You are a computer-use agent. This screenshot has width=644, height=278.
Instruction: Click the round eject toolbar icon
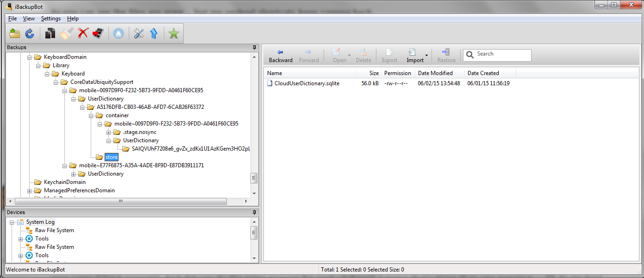(119, 33)
